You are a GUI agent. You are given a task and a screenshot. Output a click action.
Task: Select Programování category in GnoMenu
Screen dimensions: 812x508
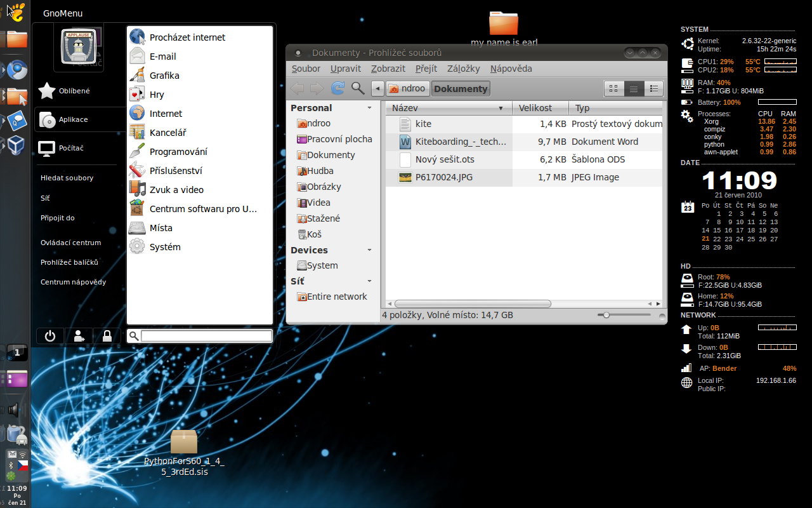pos(178,152)
